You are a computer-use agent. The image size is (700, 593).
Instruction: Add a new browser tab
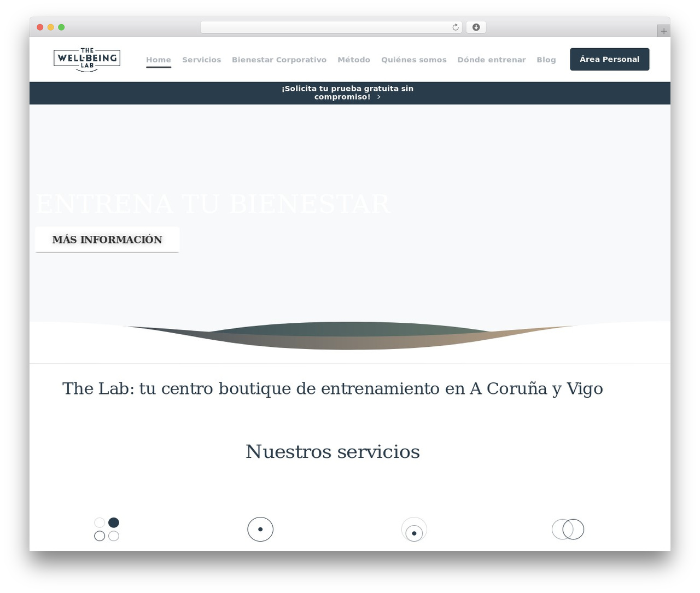(x=663, y=31)
